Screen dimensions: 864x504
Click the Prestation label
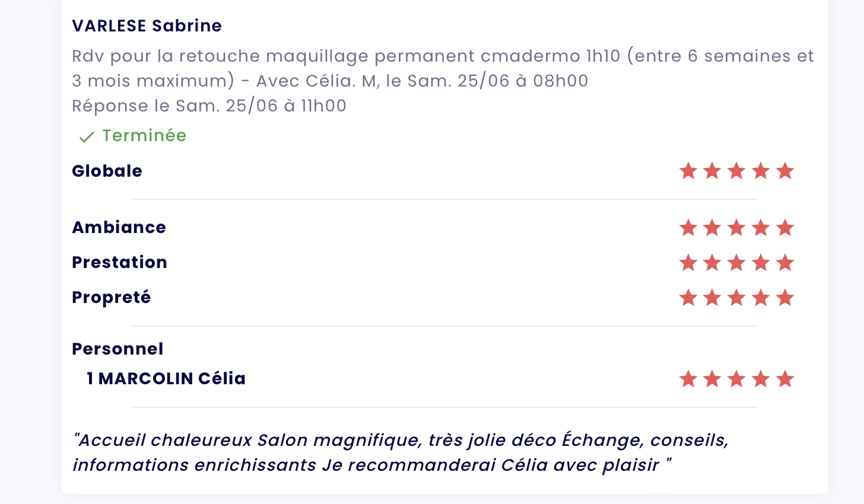point(119,262)
